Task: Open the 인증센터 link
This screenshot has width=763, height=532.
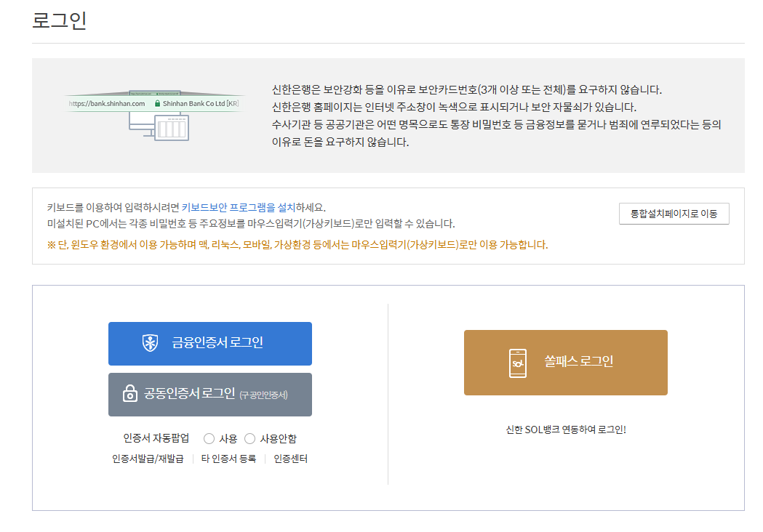Action: [x=290, y=459]
